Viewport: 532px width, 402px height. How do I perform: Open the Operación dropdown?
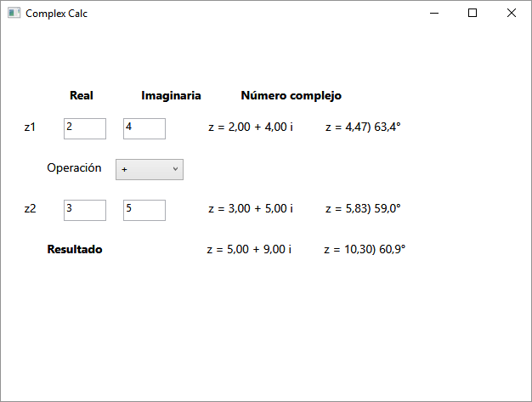click(x=149, y=169)
